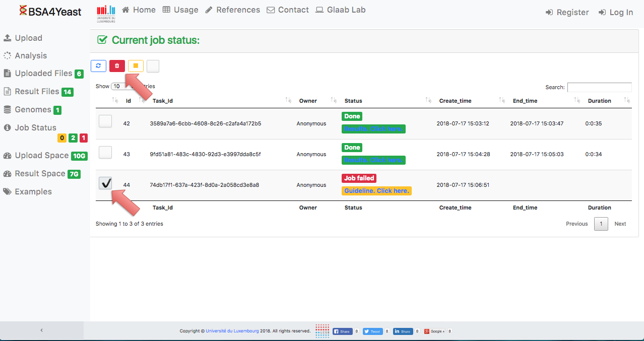Open results link for job 42
This screenshot has width=644, height=341.
click(373, 129)
